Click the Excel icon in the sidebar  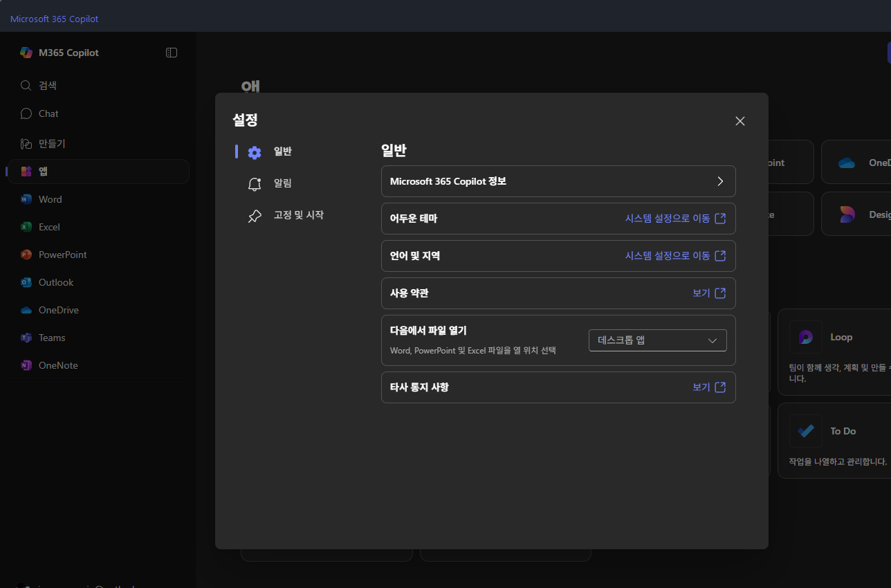point(26,227)
